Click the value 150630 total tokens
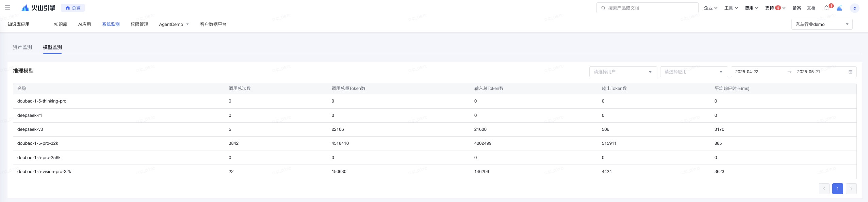The height and width of the screenshot is (202, 868). [x=339, y=172]
